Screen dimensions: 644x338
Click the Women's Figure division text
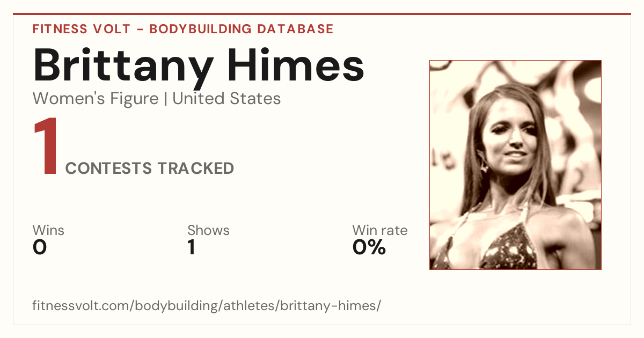(x=96, y=99)
